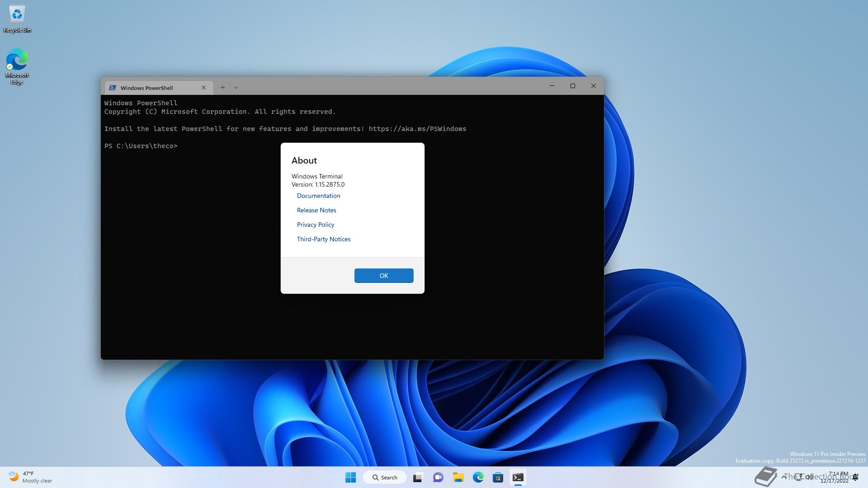Image resolution: width=868 pixels, height=488 pixels.
Task: Maximize the Terminal window
Action: 573,86
